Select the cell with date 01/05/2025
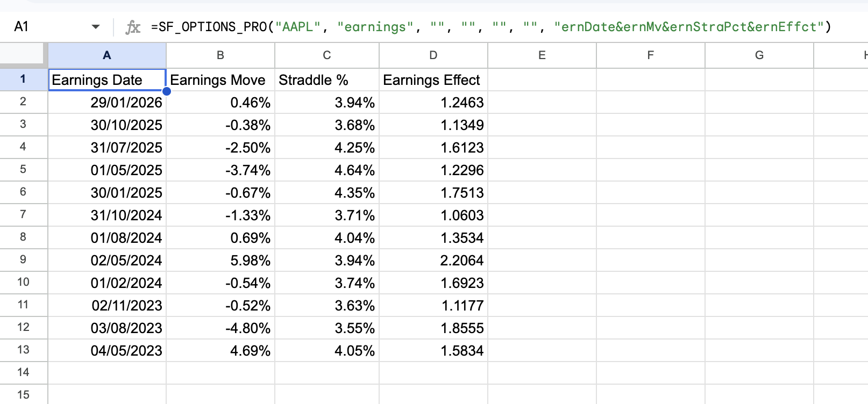The width and height of the screenshot is (868, 404). (x=107, y=170)
